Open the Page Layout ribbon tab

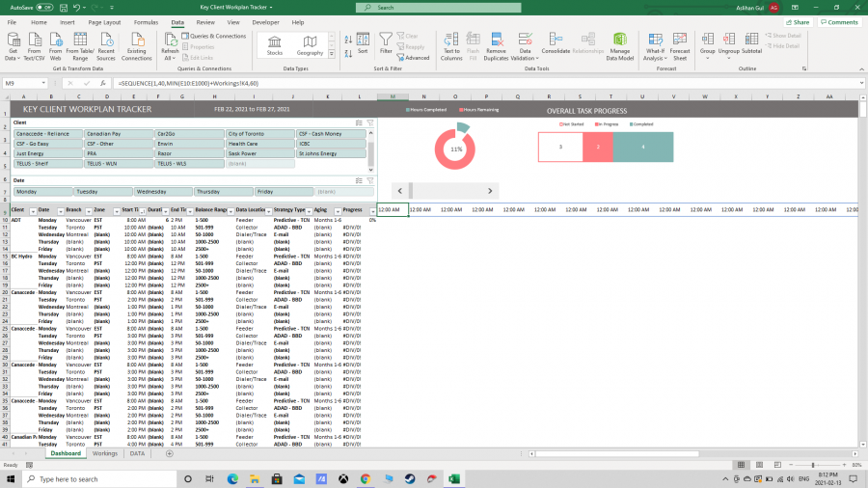click(104, 23)
